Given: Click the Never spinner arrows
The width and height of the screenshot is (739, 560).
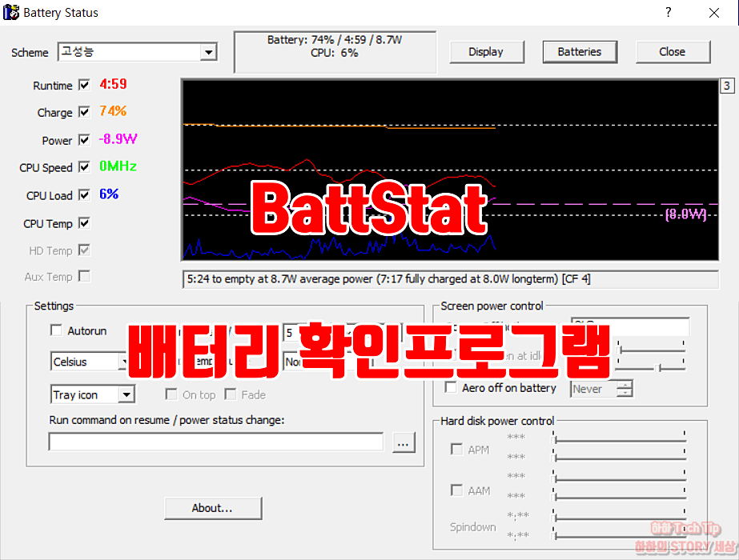Looking at the screenshot, I should 625,389.
